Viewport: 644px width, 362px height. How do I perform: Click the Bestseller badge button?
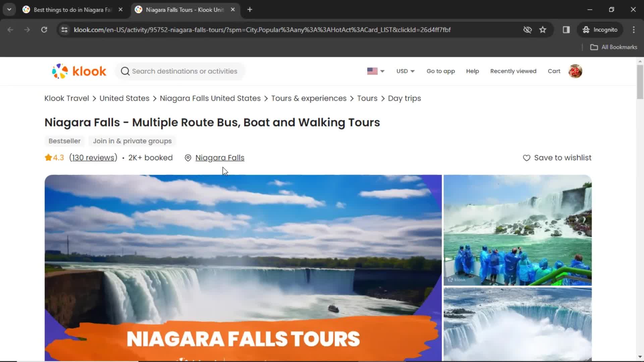[65, 140]
